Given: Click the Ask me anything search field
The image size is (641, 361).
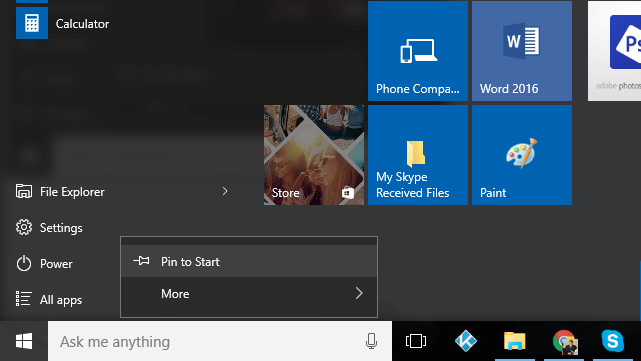Looking at the screenshot, I should (x=220, y=341).
